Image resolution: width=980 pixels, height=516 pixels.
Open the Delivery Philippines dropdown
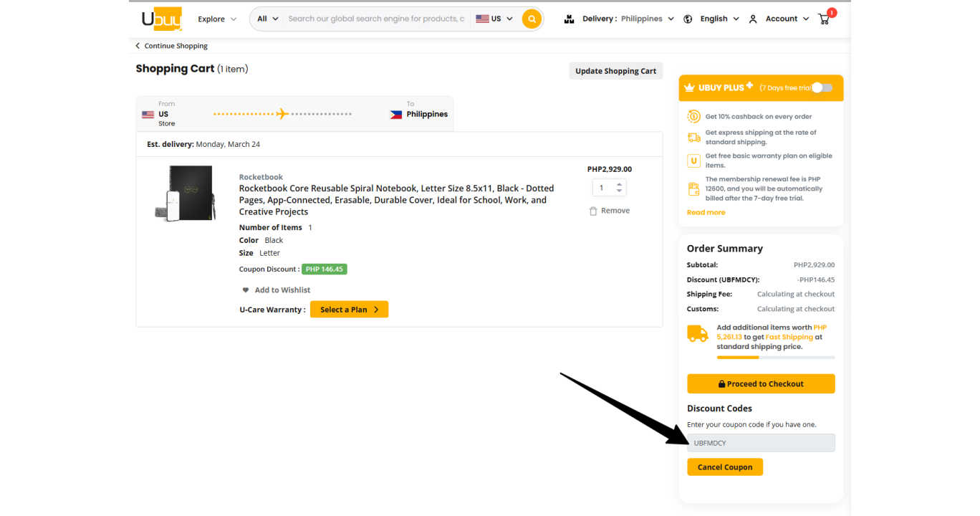[628, 19]
